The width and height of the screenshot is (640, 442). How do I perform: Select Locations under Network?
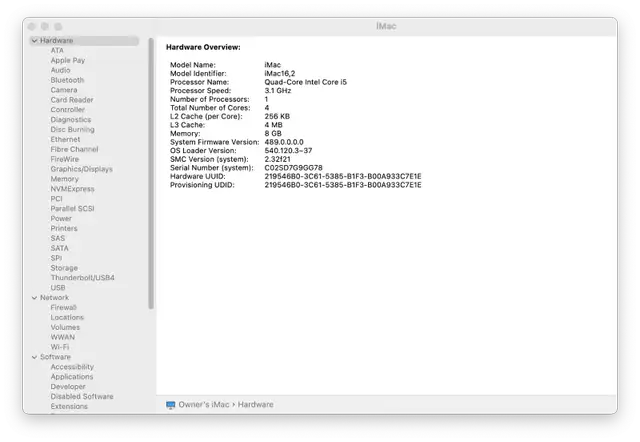click(x=67, y=318)
